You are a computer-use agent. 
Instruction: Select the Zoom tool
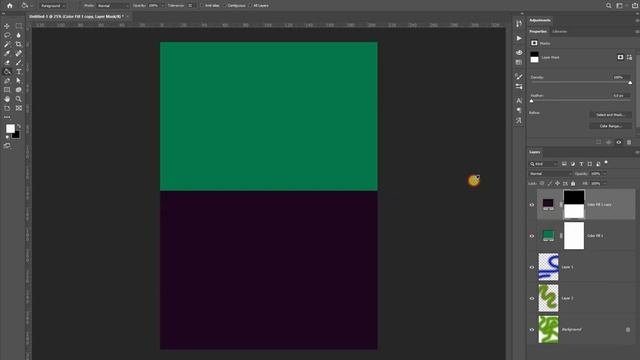18,99
